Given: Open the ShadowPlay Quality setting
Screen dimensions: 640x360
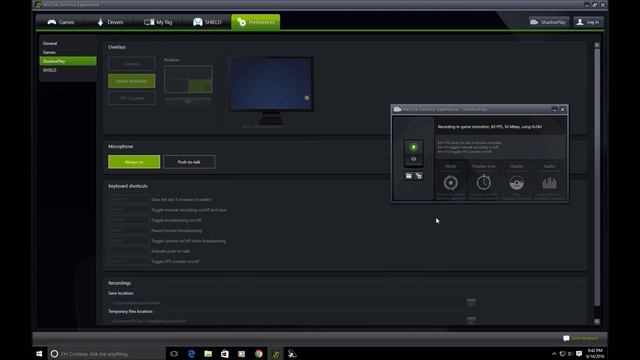Looking at the screenshot, I should pyautogui.click(x=516, y=181).
